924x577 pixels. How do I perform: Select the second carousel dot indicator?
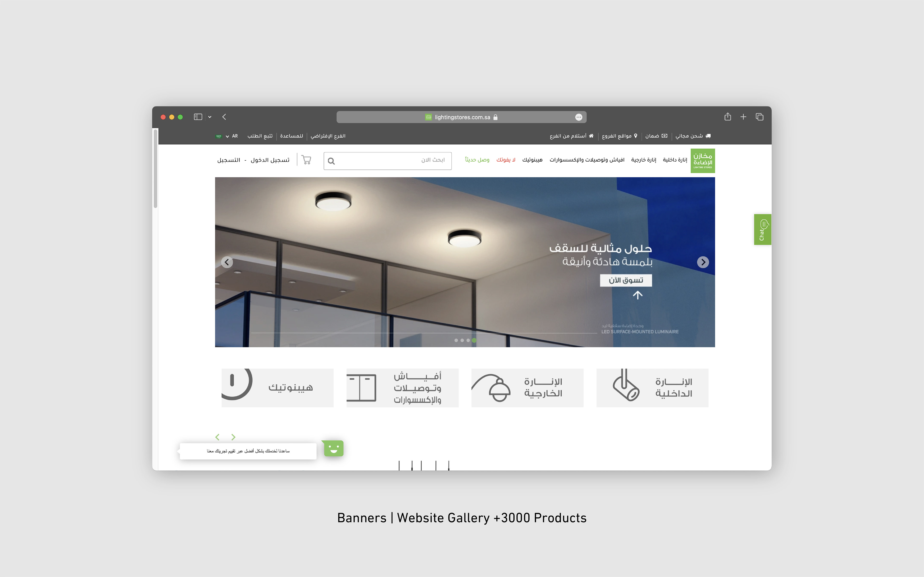(x=462, y=340)
